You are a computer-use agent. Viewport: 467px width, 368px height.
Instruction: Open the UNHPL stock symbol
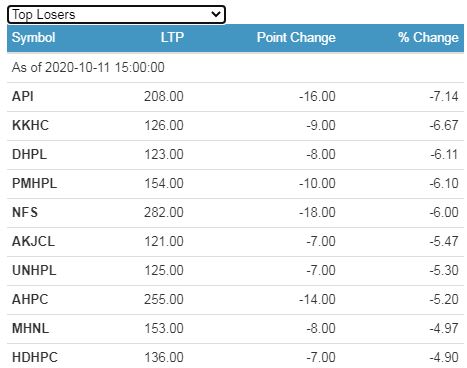tap(34, 271)
